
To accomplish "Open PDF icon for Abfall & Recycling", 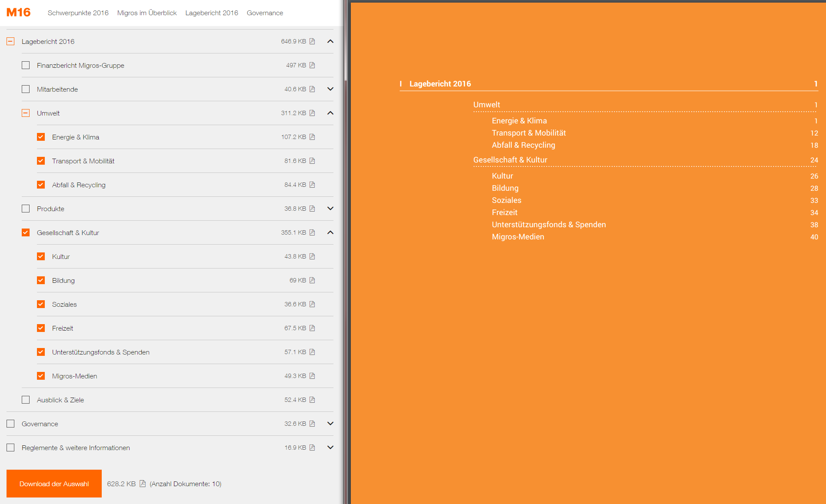I will tap(312, 185).
